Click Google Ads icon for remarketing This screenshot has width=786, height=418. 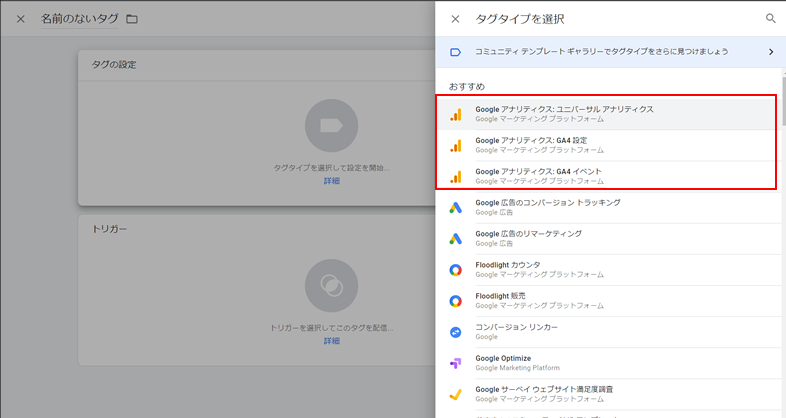click(456, 239)
